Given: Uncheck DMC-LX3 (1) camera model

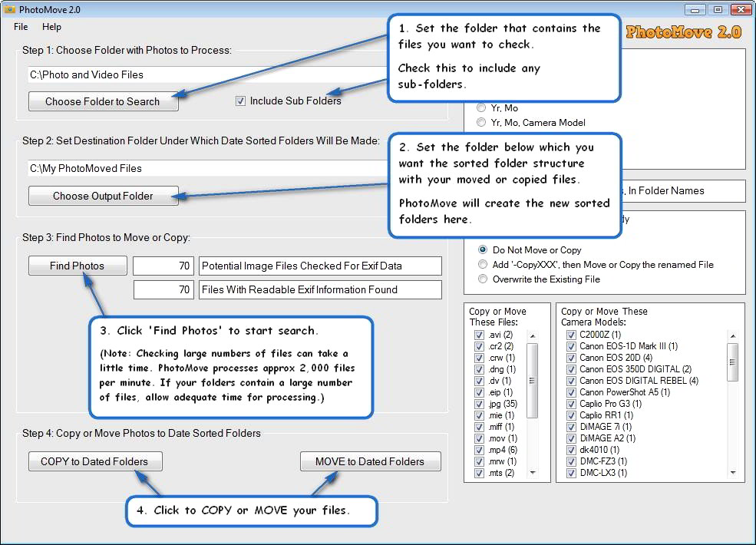Looking at the screenshot, I should point(571,473).
